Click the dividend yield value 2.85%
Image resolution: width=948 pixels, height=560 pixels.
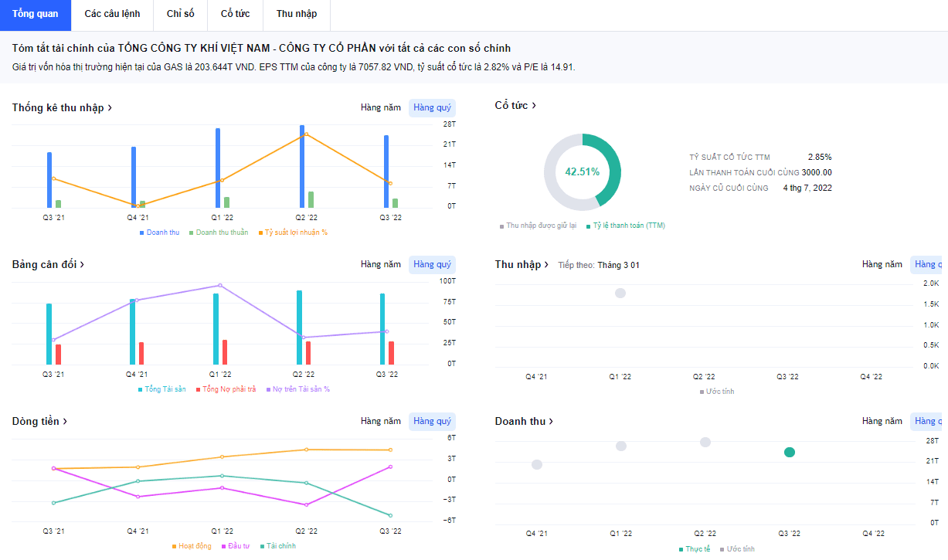tap(820, 157)
